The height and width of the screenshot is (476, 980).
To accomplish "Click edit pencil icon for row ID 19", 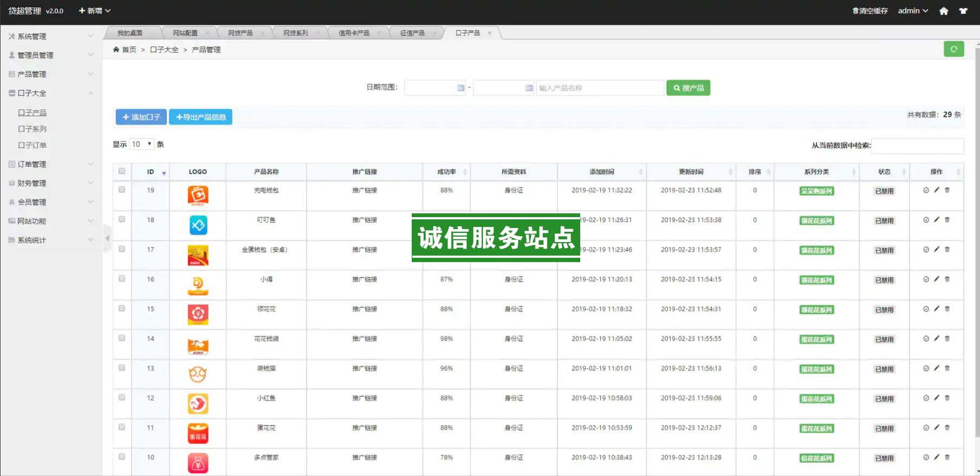I will click(937, 190).
